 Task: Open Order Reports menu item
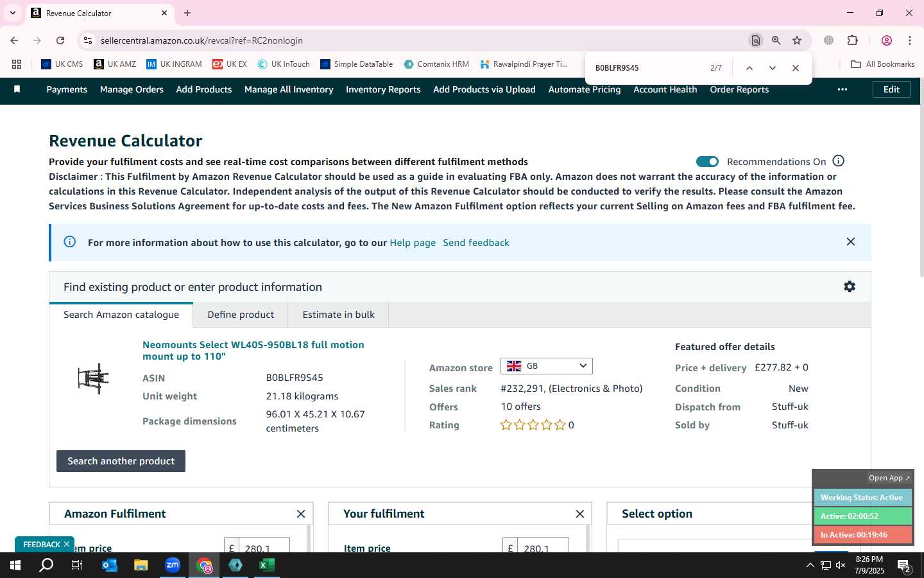pyautogui.click(x=739, y=89)
